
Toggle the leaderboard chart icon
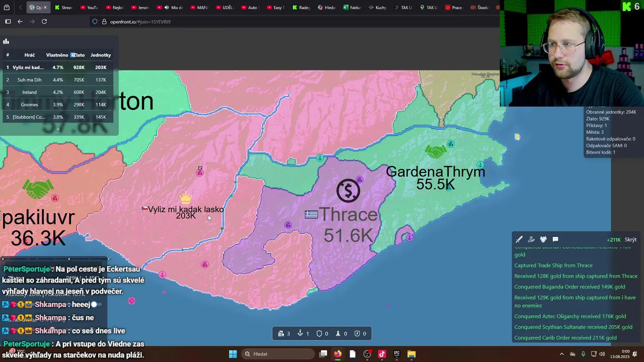click(6, 42)
